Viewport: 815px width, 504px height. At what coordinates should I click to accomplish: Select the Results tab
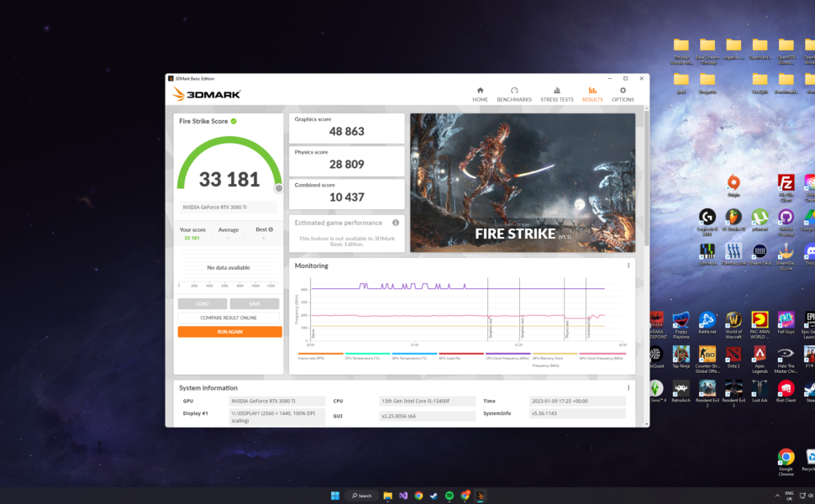(592, 95)
